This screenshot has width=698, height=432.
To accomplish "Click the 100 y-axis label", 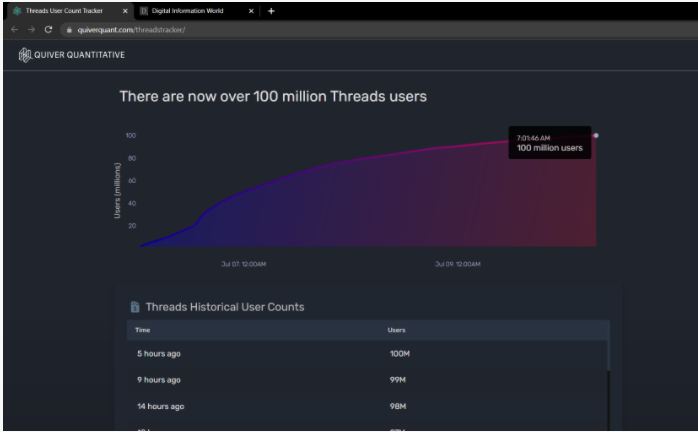I will point(130,135).
